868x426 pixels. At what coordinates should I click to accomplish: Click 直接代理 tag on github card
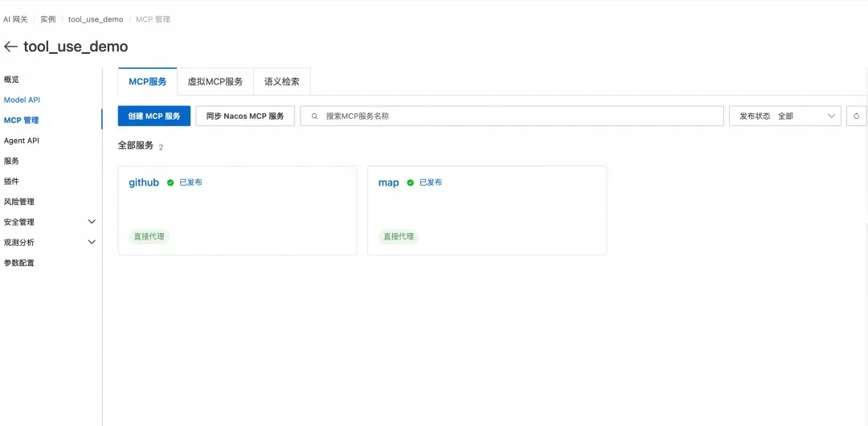tap(149, 236)
